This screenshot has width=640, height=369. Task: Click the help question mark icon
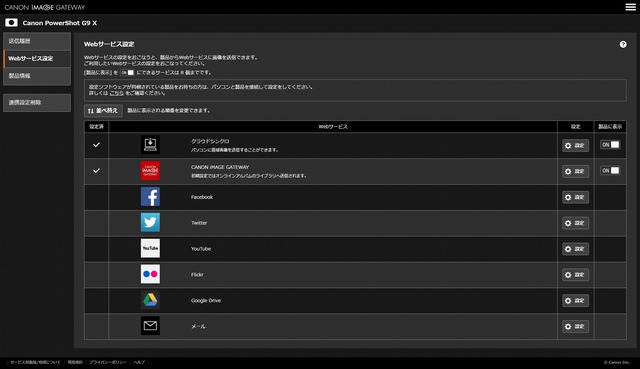click(x=623, y=44)
